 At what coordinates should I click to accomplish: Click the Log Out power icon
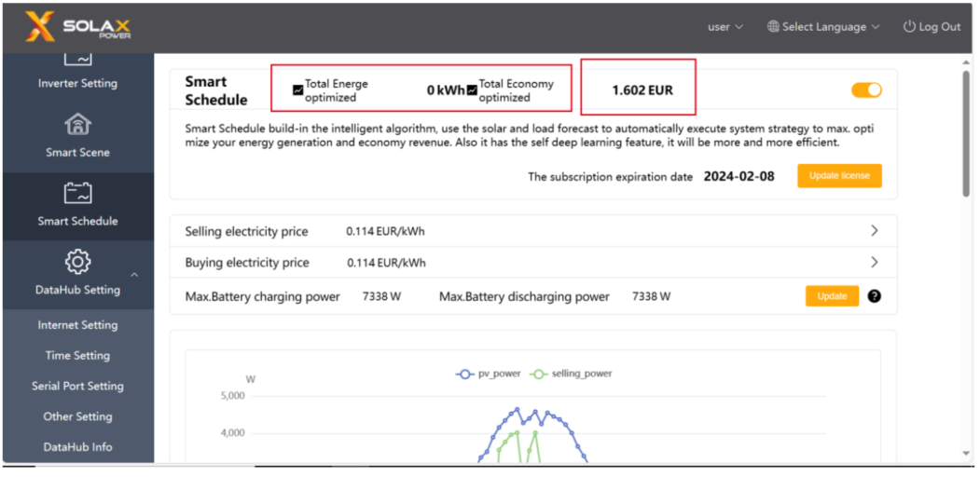(x=909, y=27)
